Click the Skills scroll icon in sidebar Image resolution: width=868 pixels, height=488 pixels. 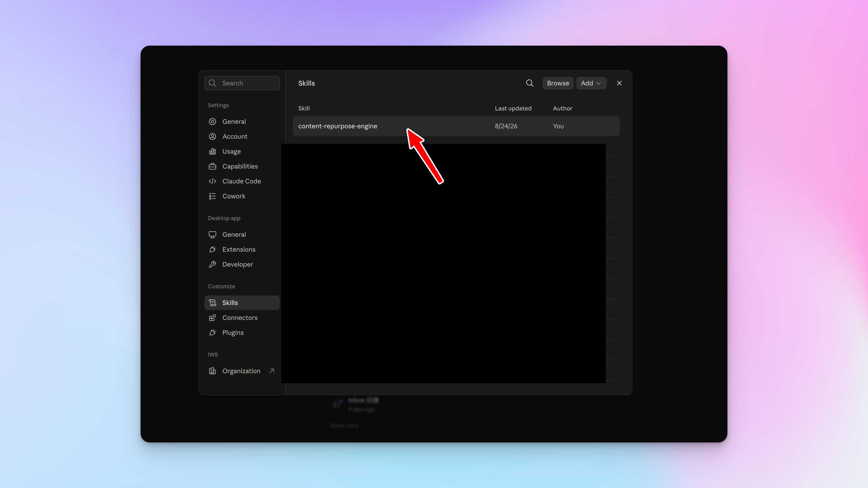coord(212,303)
